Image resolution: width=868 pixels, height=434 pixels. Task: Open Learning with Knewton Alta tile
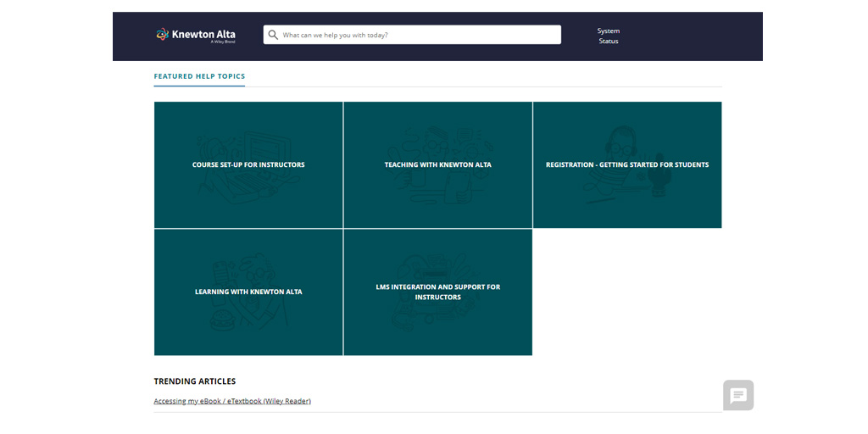248,292
